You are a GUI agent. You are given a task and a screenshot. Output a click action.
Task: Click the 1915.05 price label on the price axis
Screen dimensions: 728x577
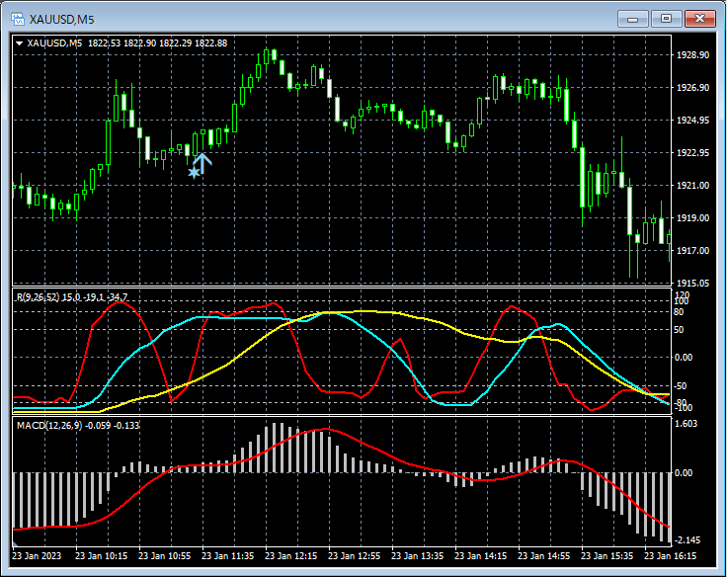[690, 283]
